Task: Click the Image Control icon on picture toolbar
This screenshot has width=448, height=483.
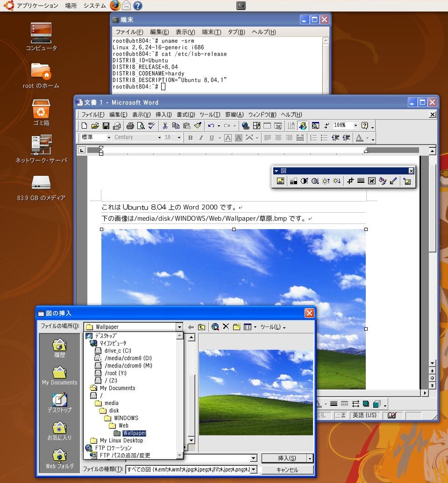Action: coord(293,181)
